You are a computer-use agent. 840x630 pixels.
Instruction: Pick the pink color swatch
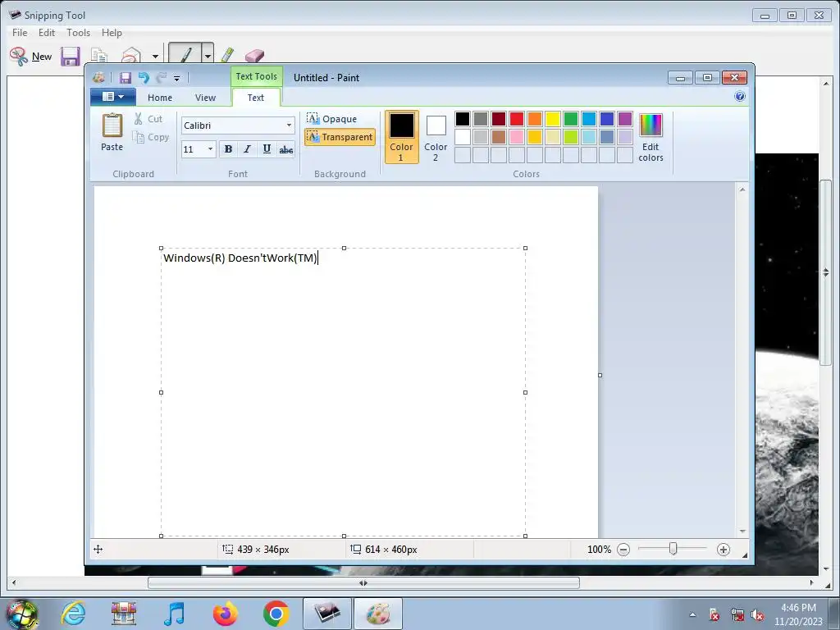tap(517, 137)
